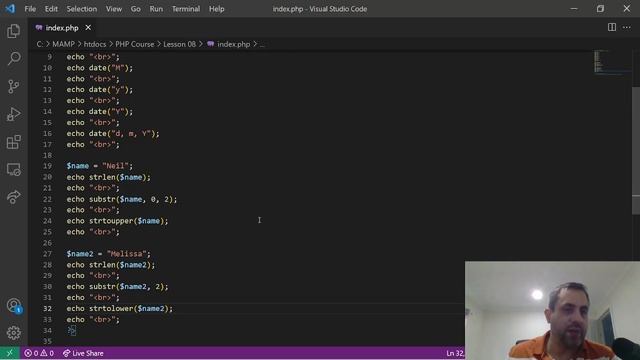Click line number 32 in gutter
This screenshot has width=640, height=360.
click(47, 308)
